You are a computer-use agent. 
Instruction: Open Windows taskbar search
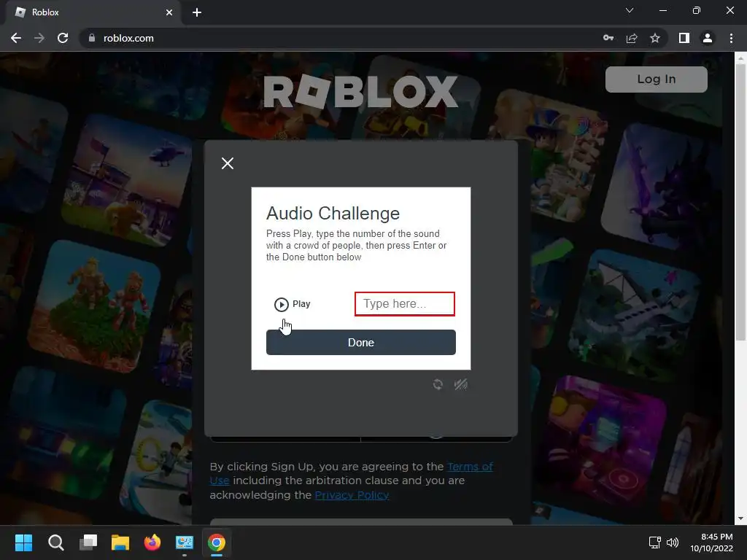pyautogui.click(x=55, y=542)
